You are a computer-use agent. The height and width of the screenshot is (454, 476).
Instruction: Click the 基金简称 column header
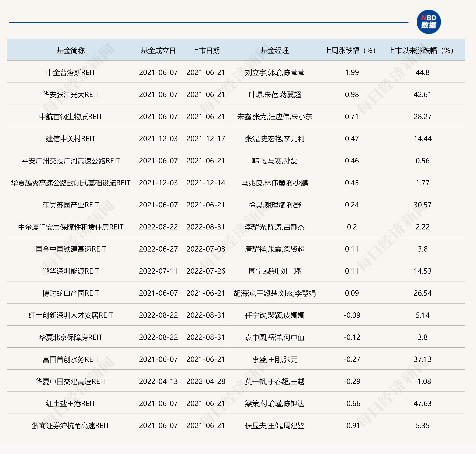[x=71, y=50]
